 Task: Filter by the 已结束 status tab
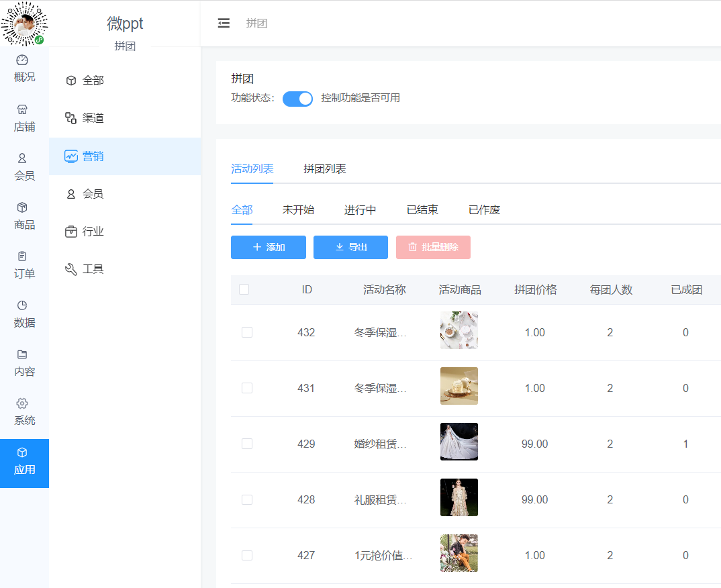pyautogui.click(x=422, y=209)
